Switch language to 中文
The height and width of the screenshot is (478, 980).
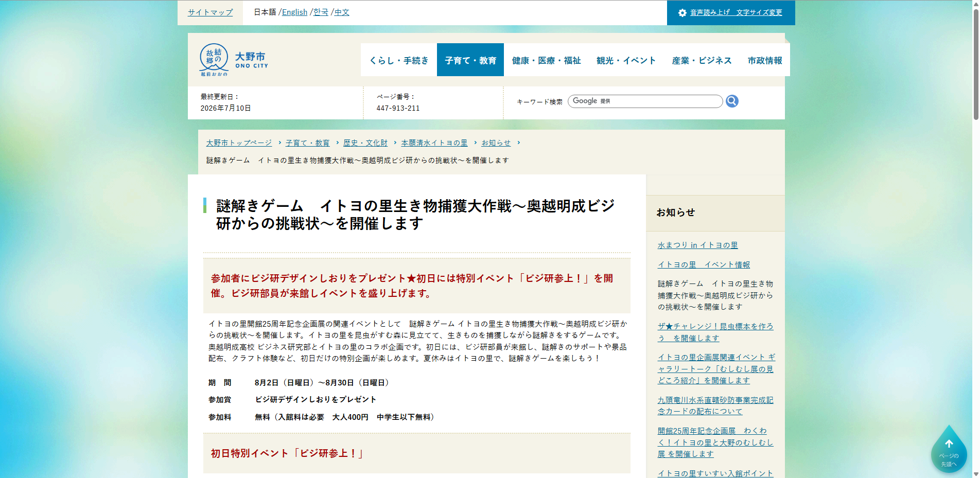coord(342,12)
